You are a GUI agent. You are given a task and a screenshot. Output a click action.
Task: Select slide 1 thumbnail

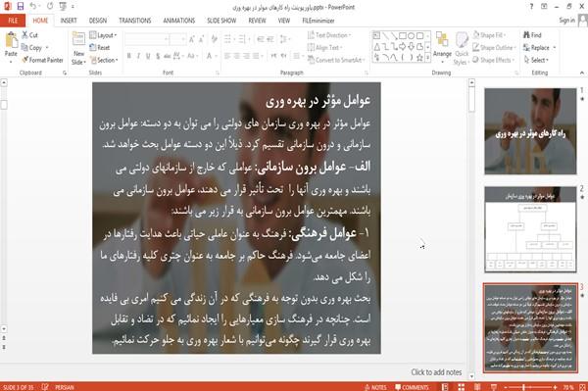pyautogui.click(x=530, y=131)
